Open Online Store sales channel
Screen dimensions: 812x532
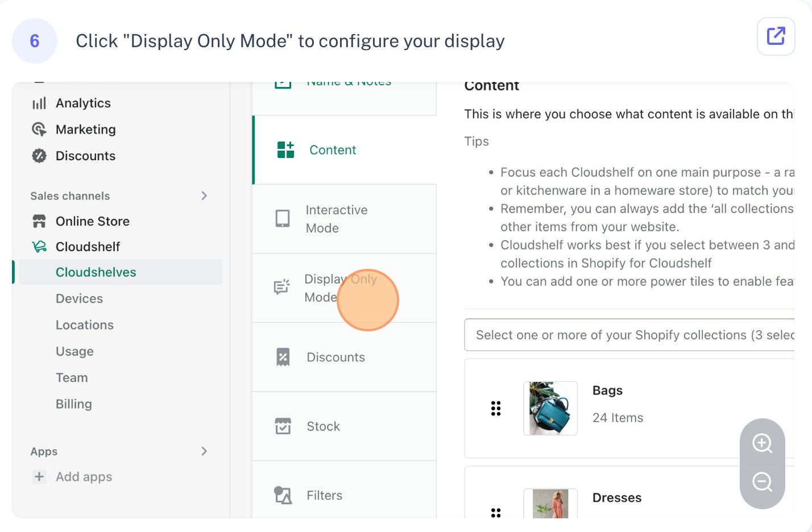(93, 221)
